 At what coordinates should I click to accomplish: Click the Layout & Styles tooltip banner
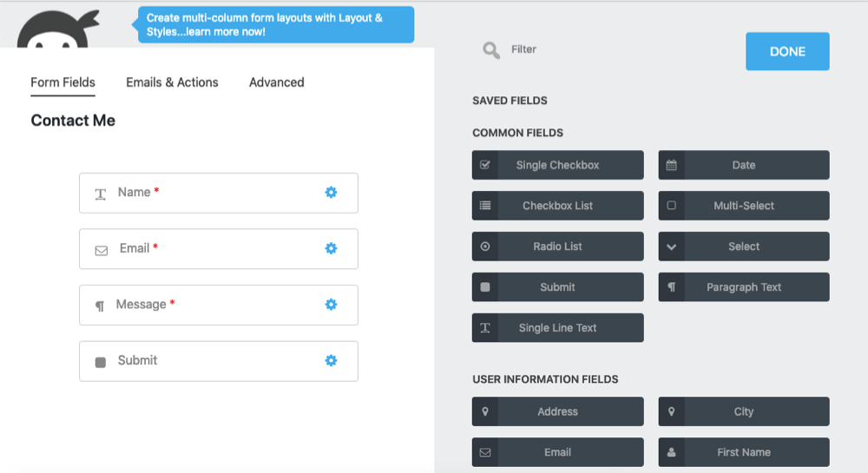tap(275, 24)
